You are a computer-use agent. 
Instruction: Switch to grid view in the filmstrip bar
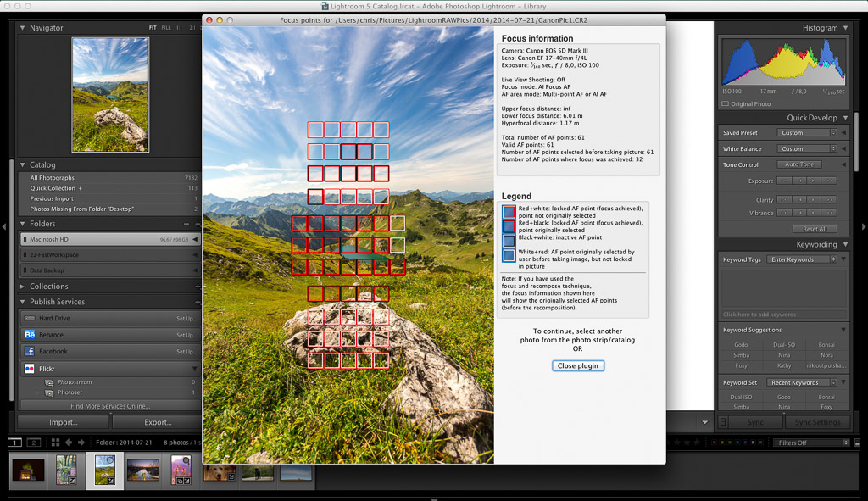click(55, 443)
